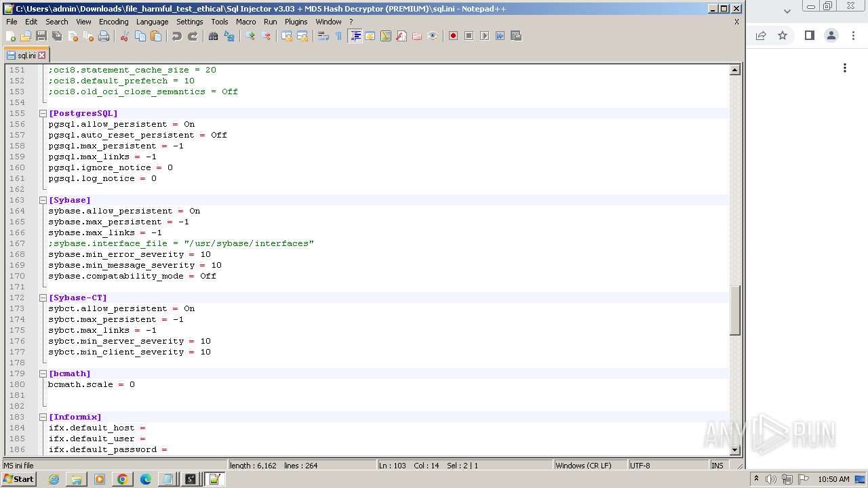Zoom out with toolbar icon

266,36
